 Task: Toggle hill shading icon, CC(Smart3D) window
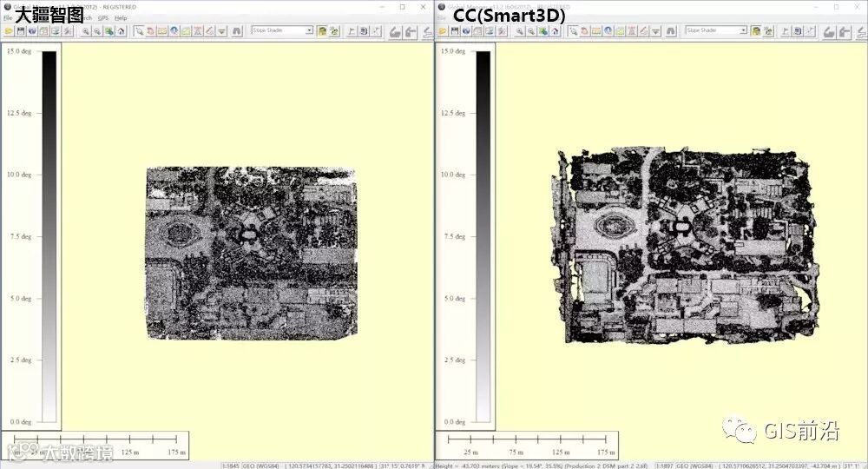pos(756,31)
